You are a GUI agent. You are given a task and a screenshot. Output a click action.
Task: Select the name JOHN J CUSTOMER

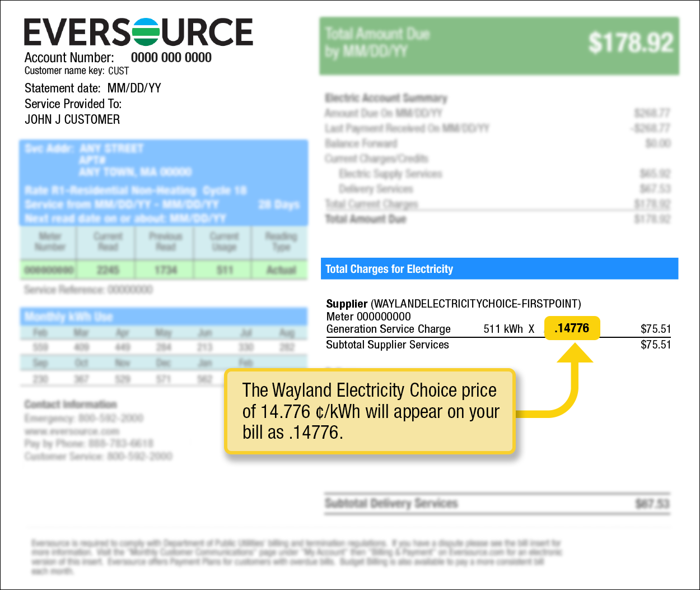click(x=72, y=119)
